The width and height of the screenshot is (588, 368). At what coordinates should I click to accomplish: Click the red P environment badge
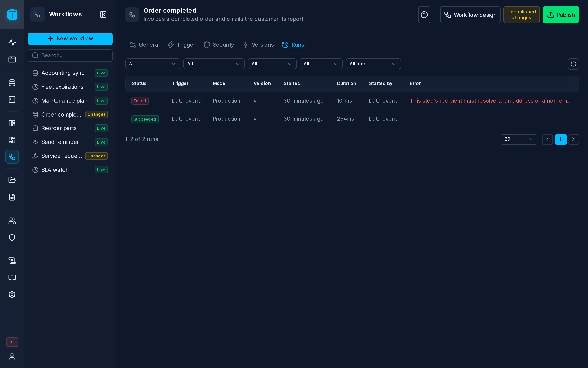tap(12, 342)
